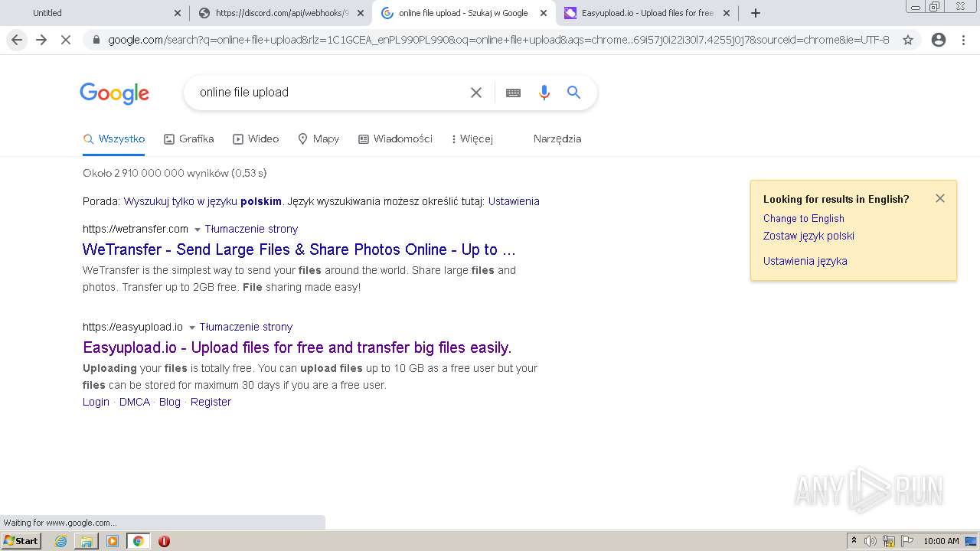The width and height of the screenshot is (980, 551).
Task: Check the network status tray icon
Action: (x=889, y=541)
